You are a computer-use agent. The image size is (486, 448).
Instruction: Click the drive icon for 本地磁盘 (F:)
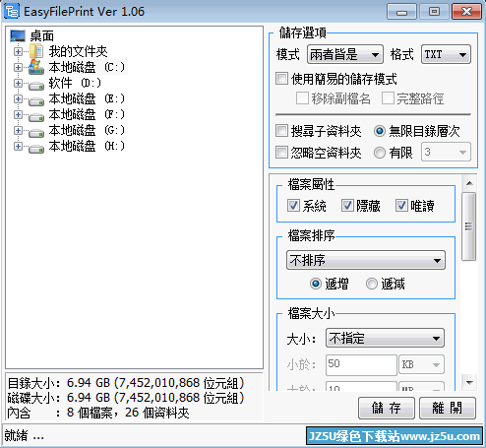click(36, 117)
